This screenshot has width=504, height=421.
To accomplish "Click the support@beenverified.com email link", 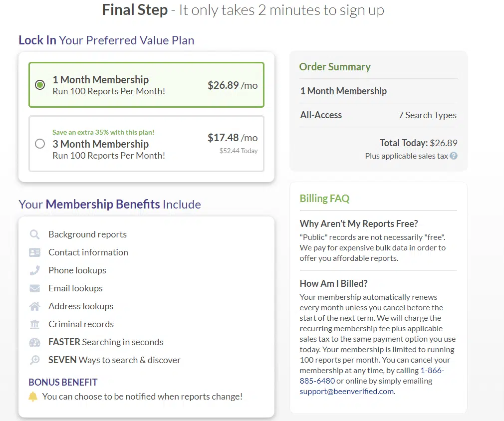I will pyautogui.click(x=347, y=392).
